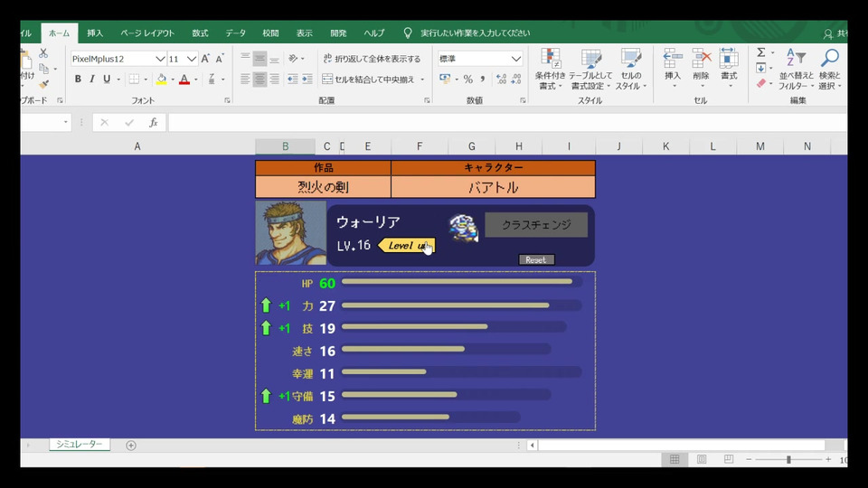Toggle middle vertical alignment
The image size is (868, 488).
coord(259,59)
